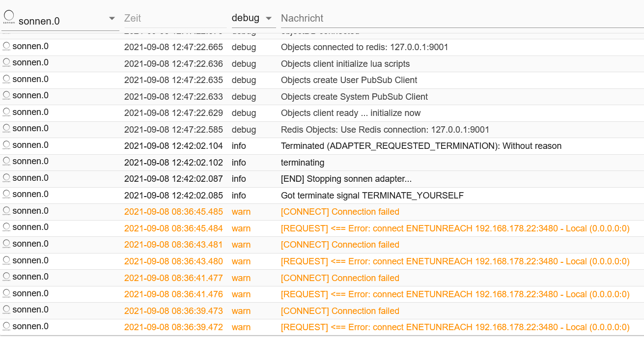Click ENETUNREACH error message at 08:36:45.484
Image resolution: width=644 pixels, height=340 pixels.
[455, 228]
